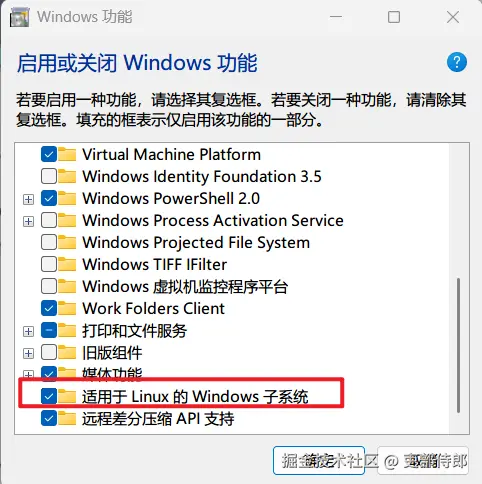Viewport: 482px width, 484px height.
Task: Open the blue help question mark icon
Action: [x=457, y=62]
